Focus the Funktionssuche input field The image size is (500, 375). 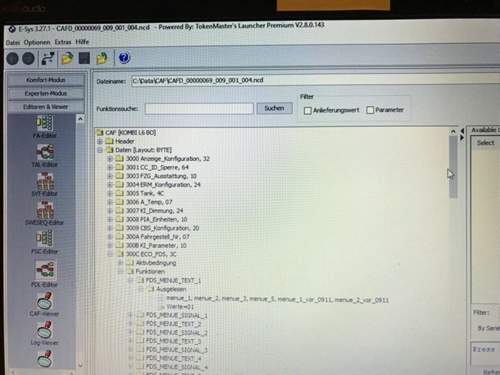point(199,109)
